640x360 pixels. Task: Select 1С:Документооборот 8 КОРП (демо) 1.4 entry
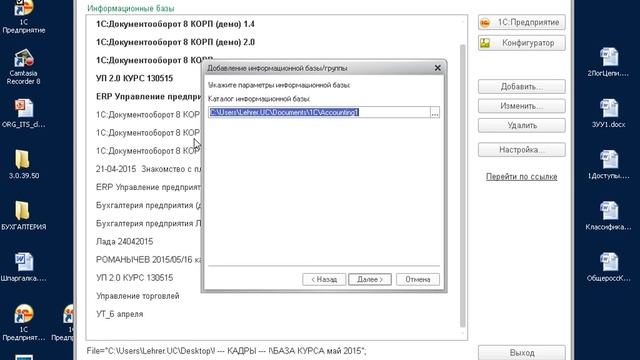pyautogui.click(x=175, y=24)
